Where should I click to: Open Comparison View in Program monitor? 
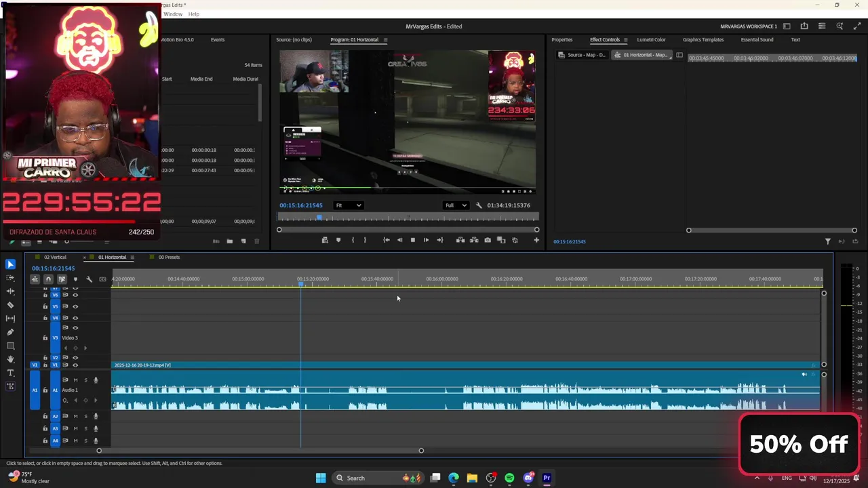tap(501, 240)
